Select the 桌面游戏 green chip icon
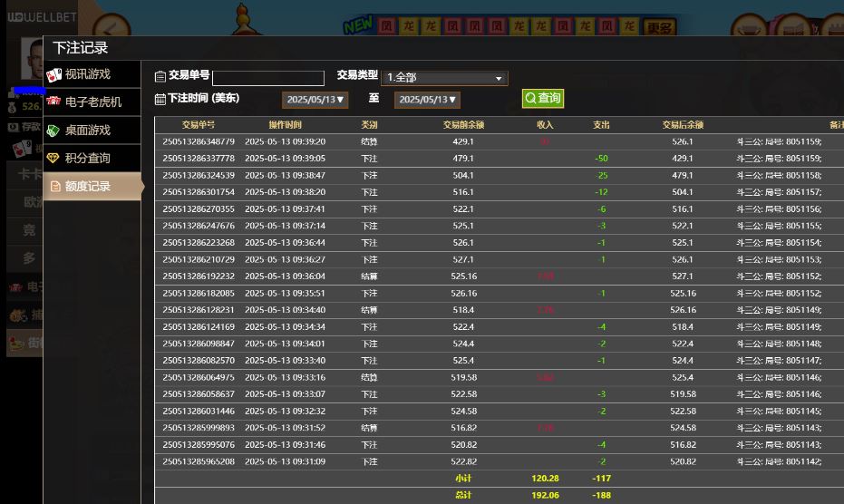844x504 pixels. pos(54,131)
